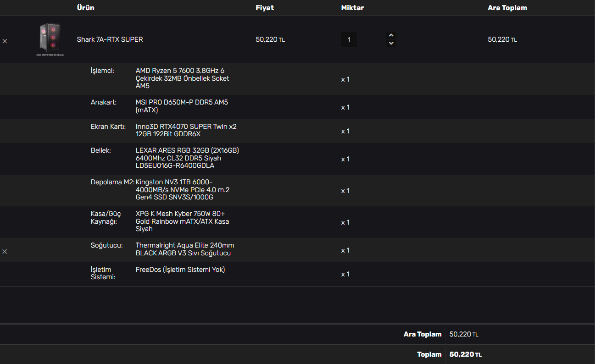The height and width of the screenshot is (364, 595).
Task: Remove Shark 7A-RTX SUPER from cart
Action: [5, 41]
